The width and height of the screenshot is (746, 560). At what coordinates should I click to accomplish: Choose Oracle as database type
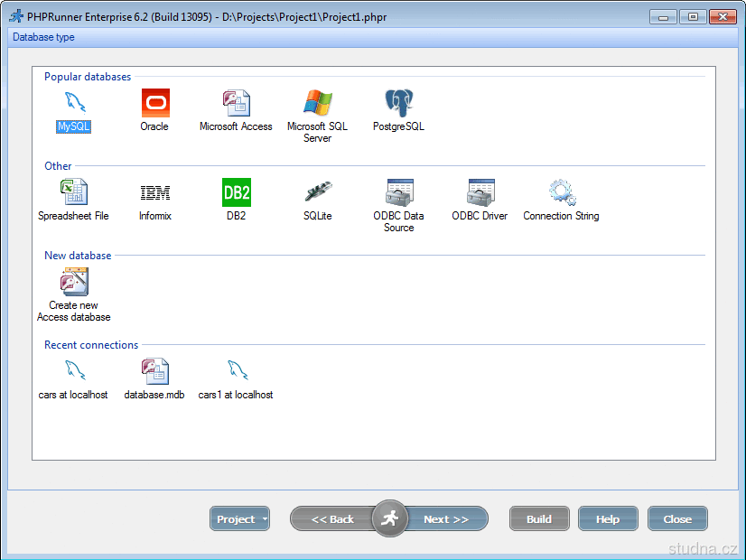click(154, 103)
